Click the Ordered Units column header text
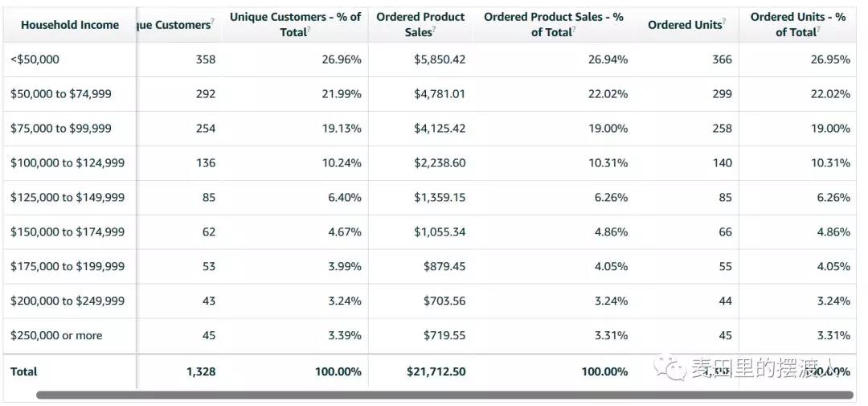Screen dimensions: 868x406 click(x=685, y=25)
